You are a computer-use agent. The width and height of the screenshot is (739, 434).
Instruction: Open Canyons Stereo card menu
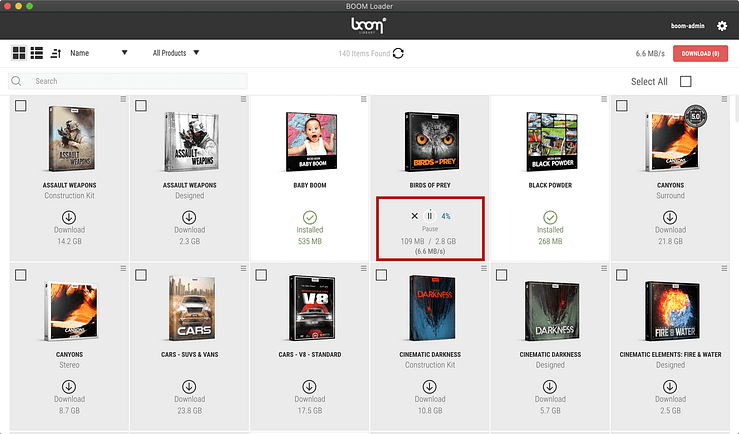(x=123, y=268)
